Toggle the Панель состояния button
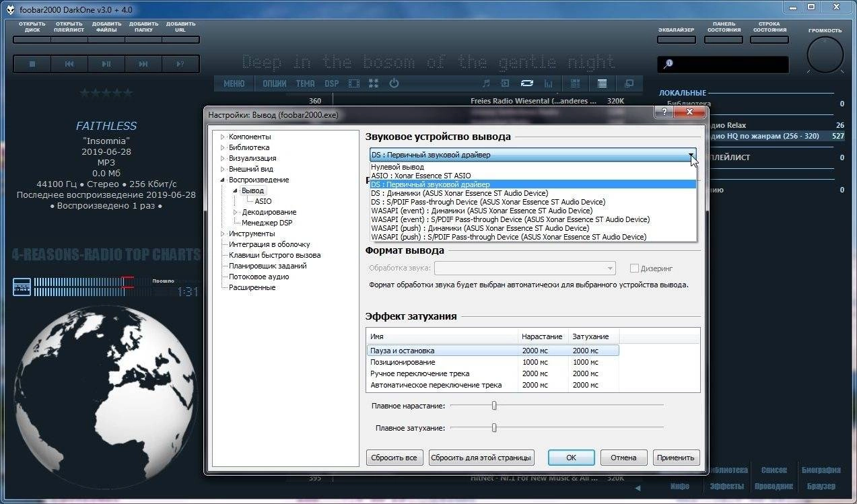The height and width of the screenshot is (504, 857). (x=724, y=40)
